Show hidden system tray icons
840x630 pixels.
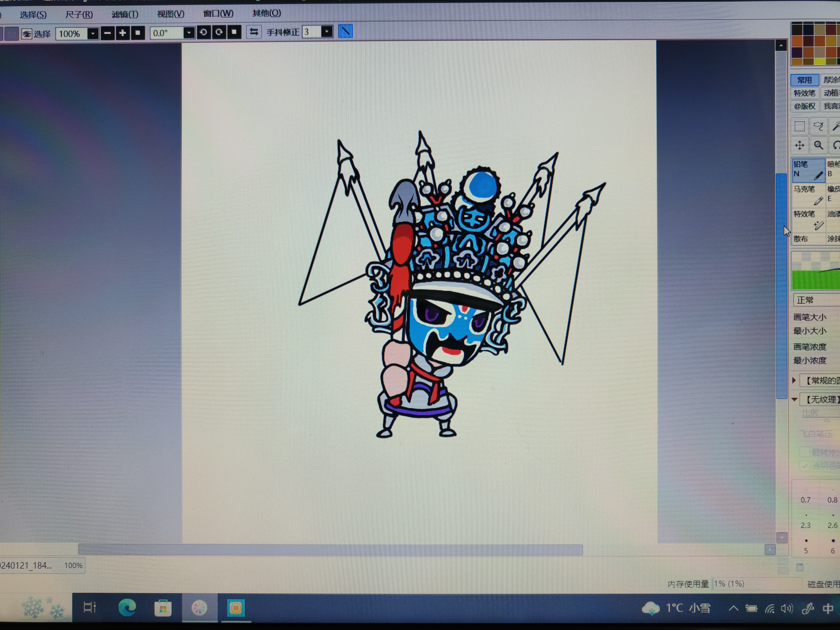pos(734,608)
